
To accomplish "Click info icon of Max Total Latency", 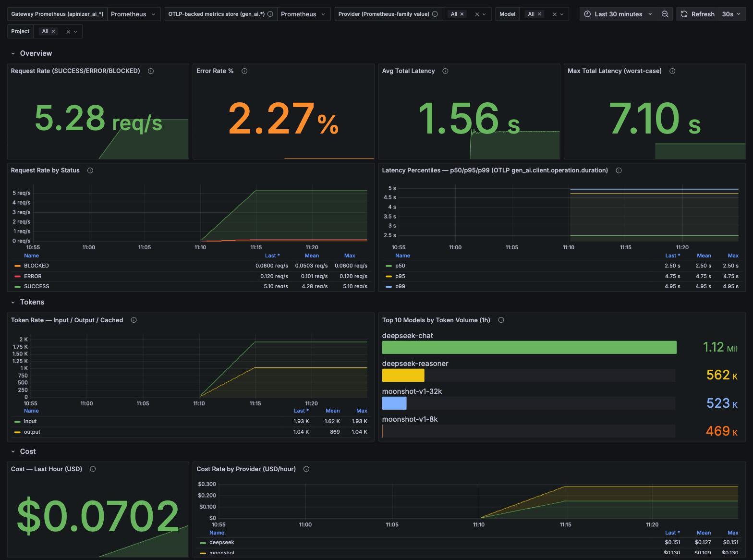I will (x=672, y=71).
